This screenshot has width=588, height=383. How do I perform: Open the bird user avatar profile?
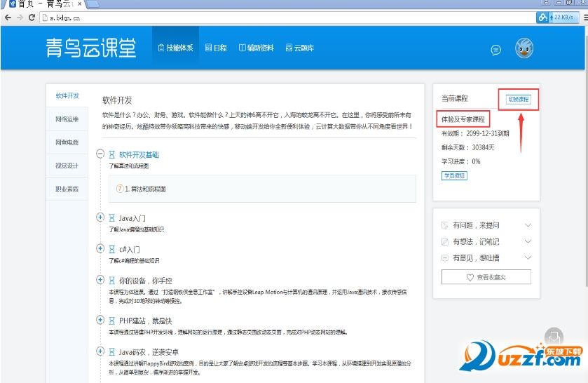pos(524,48)
